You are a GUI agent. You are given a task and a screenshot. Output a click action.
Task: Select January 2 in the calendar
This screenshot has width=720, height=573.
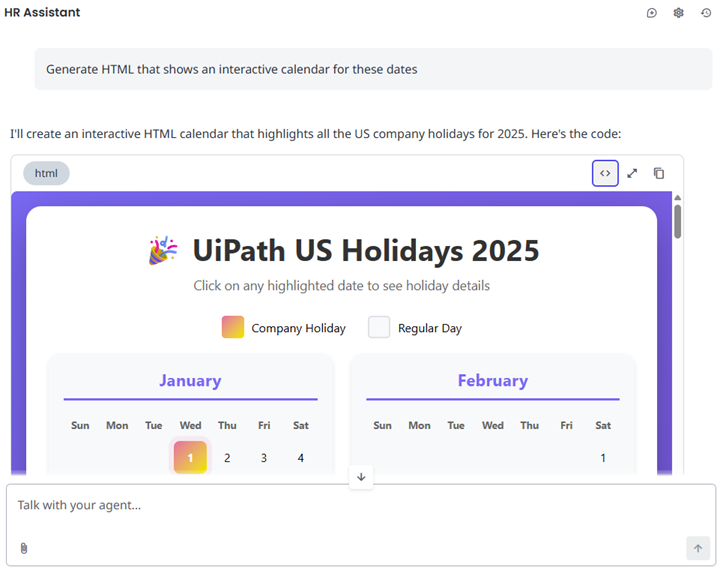pyautogui.click(x=227, y=458)
